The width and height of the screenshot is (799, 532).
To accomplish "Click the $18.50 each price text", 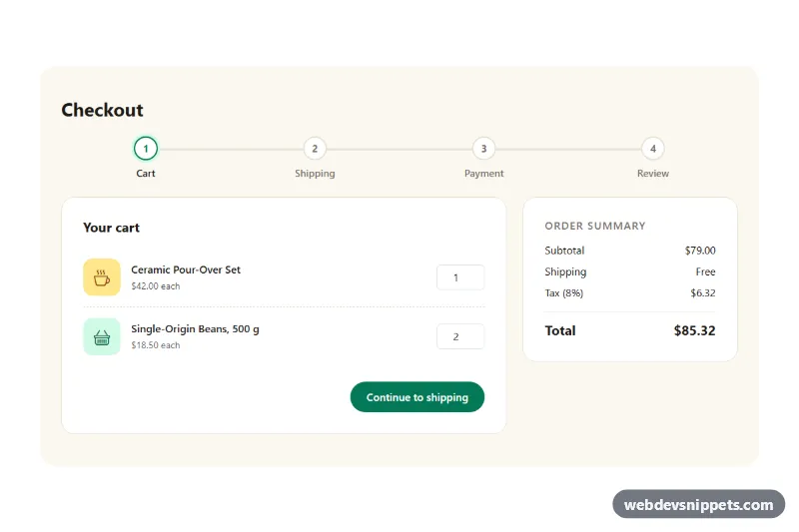I will pyautogui.click(x=156, y=345).
